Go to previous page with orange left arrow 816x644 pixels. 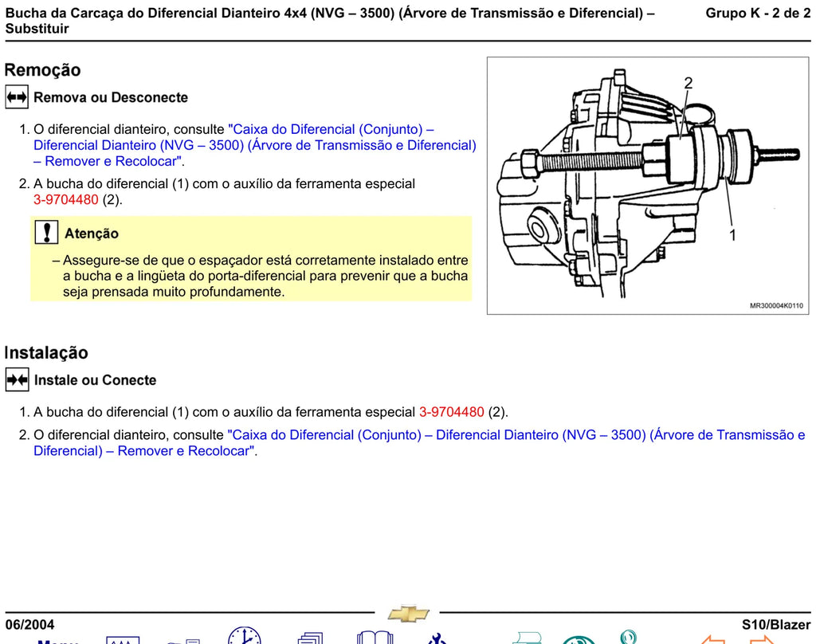pyautogui.click(x=712, y=640)
